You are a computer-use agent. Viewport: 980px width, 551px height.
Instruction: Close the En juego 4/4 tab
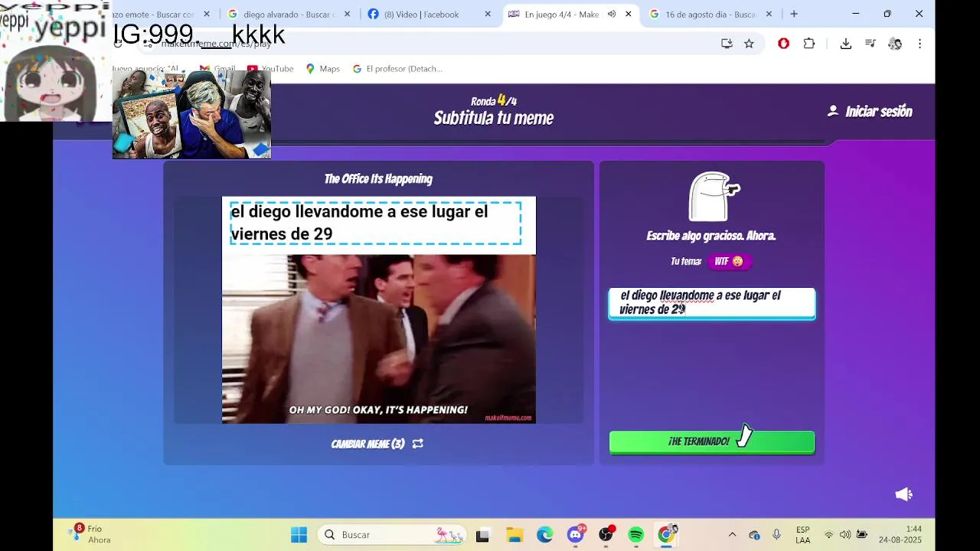pos(629,14)
